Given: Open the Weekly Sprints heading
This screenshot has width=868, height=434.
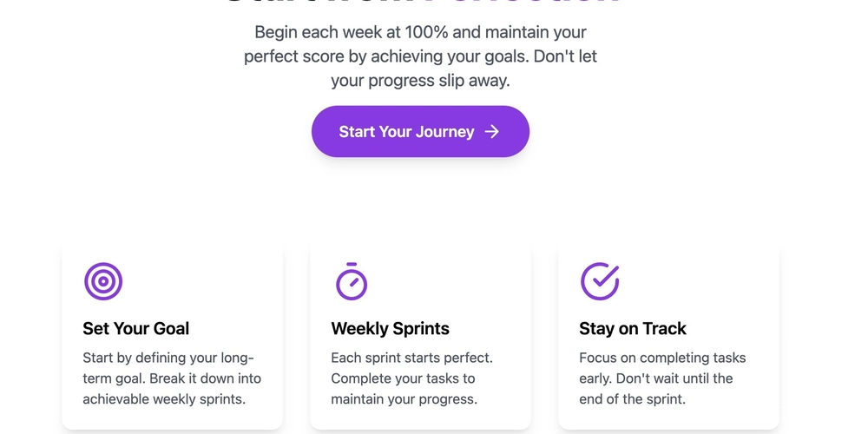Looking at the screenshot, I should pyautogui.click(x=390, y=328).
